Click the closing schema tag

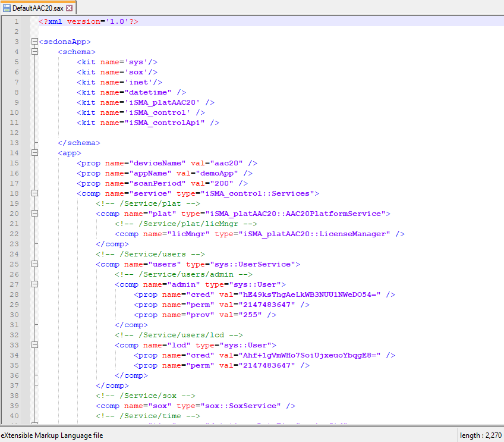coord(78,143)
